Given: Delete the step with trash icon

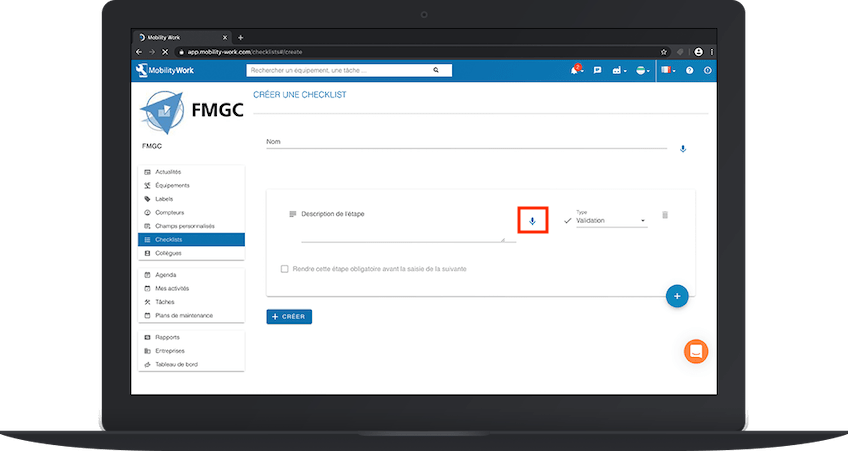Looking at the screenshot, I should pyautogui.click(x=665, y=215).
